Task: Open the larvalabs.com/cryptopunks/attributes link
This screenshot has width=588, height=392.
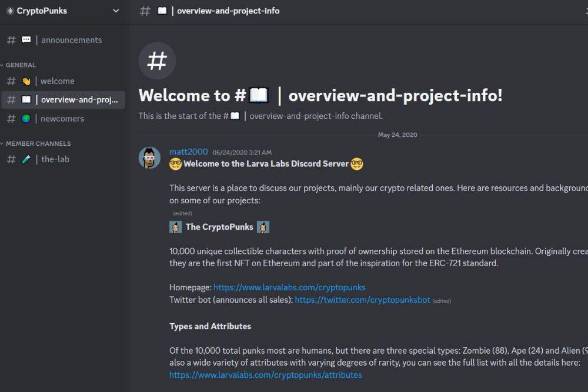Action: 266,375
